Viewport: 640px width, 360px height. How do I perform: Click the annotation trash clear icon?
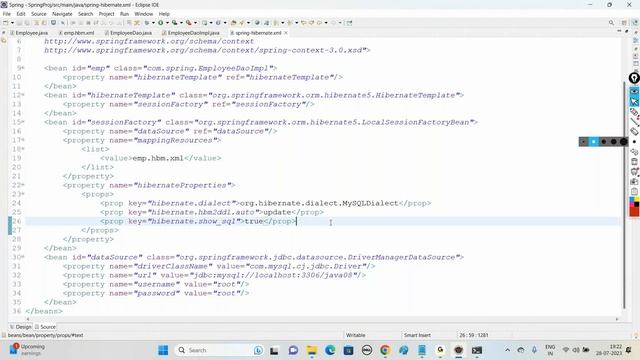[634, 162]
